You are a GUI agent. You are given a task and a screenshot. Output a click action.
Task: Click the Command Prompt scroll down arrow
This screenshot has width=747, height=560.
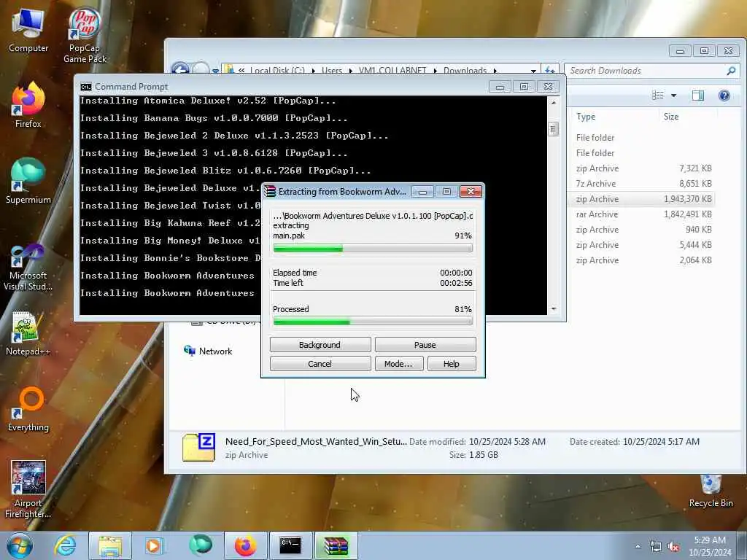[553, 309]
